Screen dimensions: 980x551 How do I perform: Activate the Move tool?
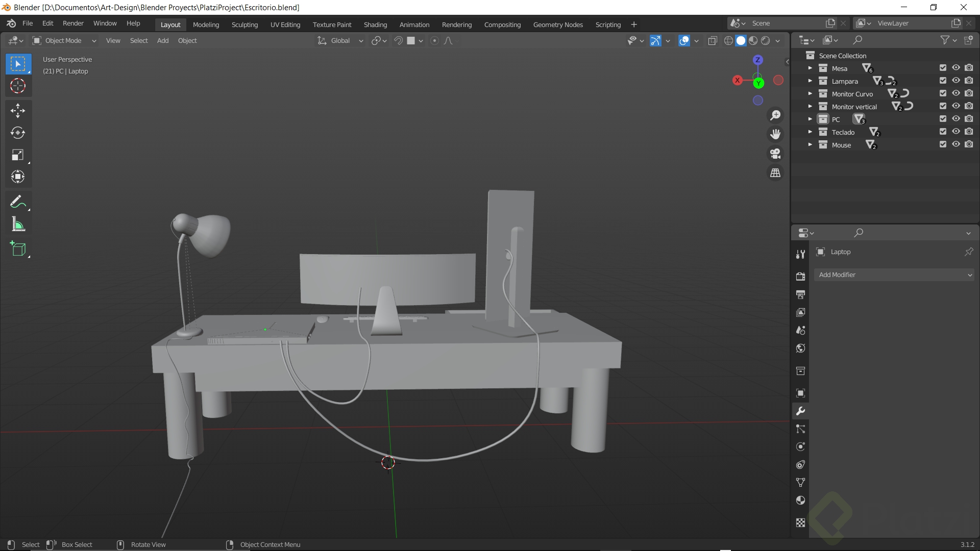(18, 110)
